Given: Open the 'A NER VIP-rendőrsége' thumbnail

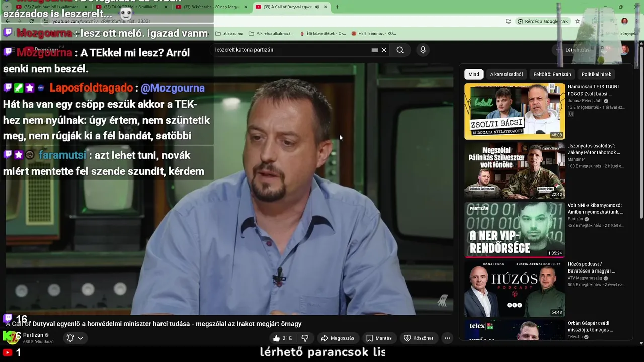Looking at the screenshot, I should pos(514,229).
